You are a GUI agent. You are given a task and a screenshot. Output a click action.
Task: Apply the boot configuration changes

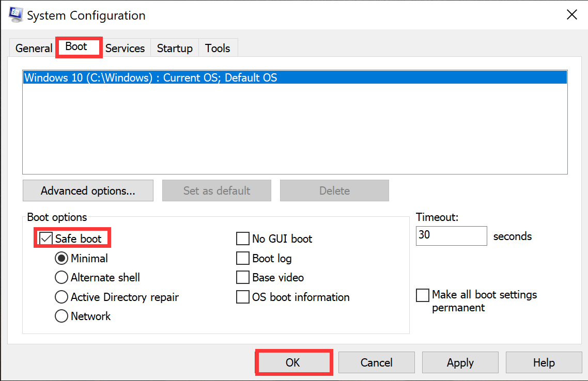pos(460,362)
